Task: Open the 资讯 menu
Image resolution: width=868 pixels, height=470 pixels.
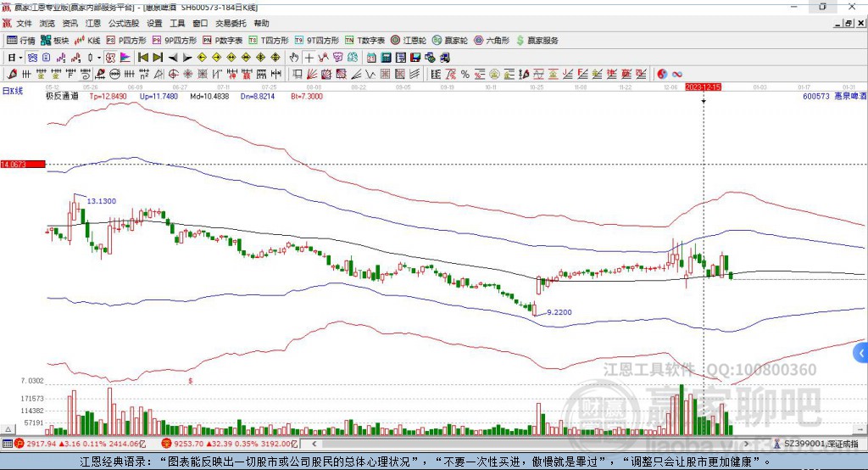Action: coord(70,23)
